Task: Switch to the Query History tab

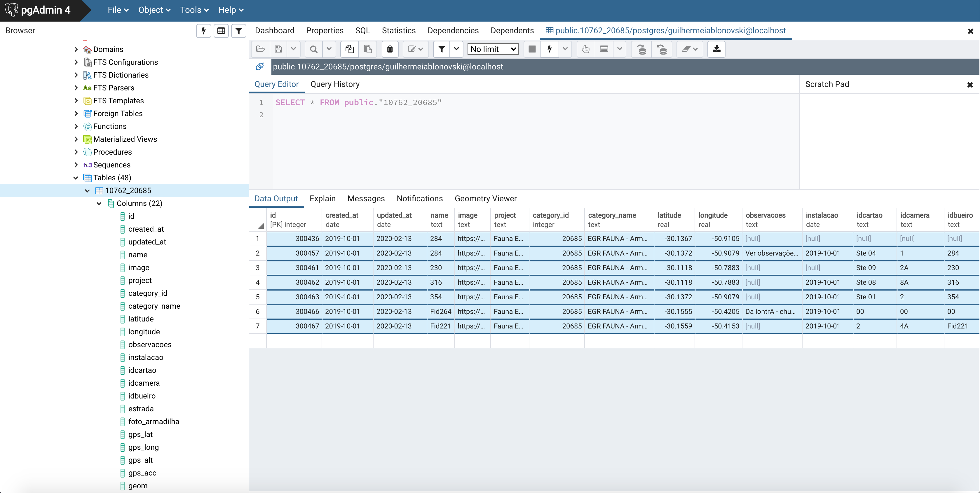Action: (x=335, y=84)
